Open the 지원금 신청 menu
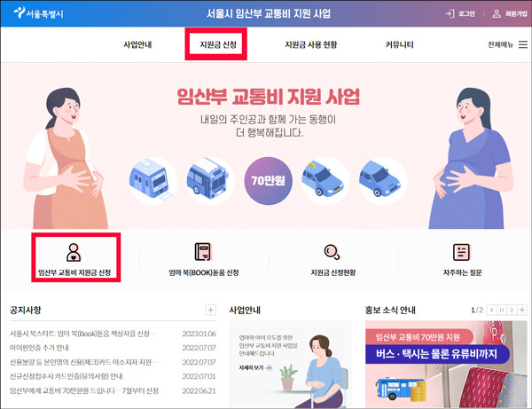The height and width of the screenshot is (409, 532). (218, 44)
